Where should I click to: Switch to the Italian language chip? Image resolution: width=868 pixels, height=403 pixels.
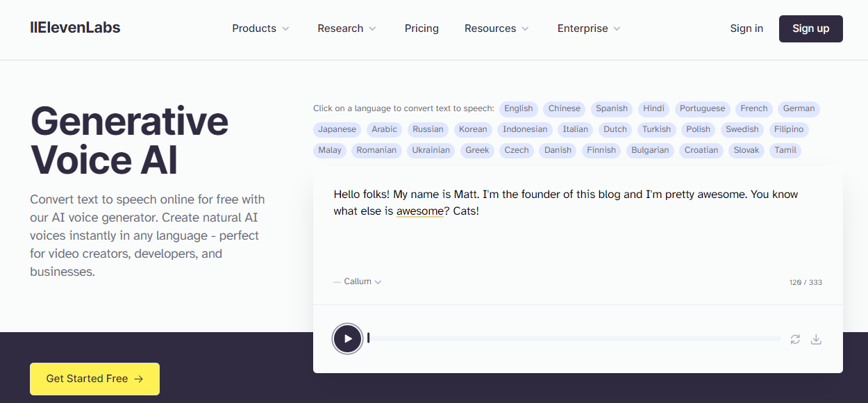click(x=576, y=129)
